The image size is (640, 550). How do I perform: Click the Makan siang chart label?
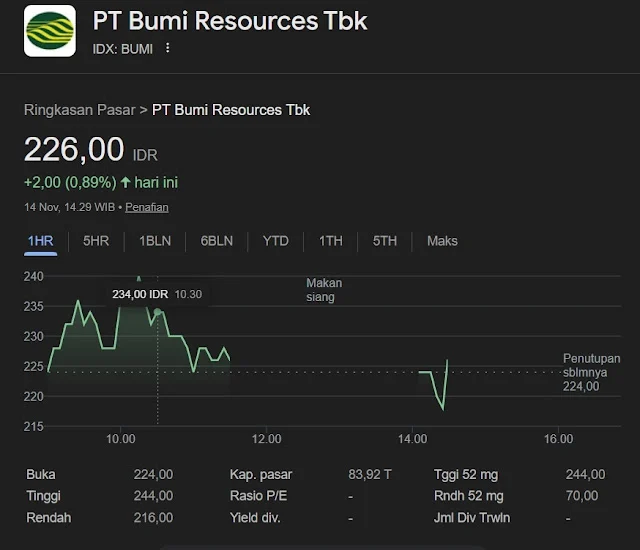pyautogui.click(x=324, y=290)
